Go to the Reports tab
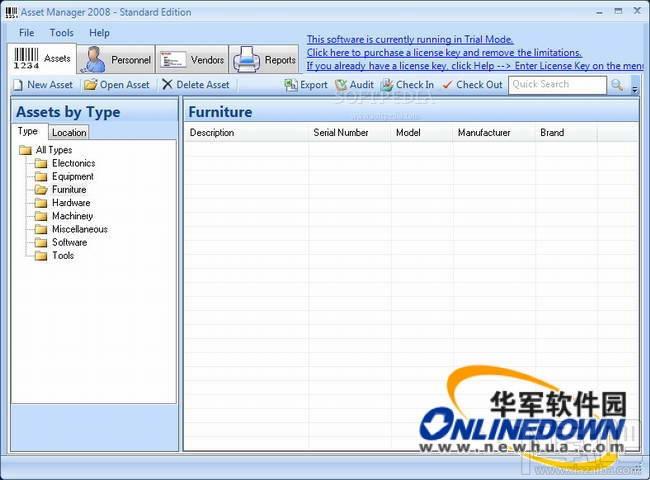650x480 pixels. [264, 60]
